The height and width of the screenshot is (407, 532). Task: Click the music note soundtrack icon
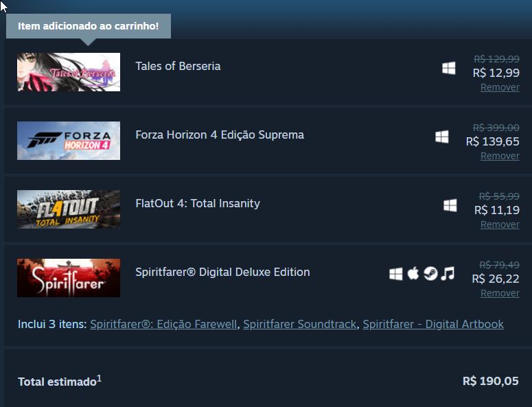(x=448, y=274)
